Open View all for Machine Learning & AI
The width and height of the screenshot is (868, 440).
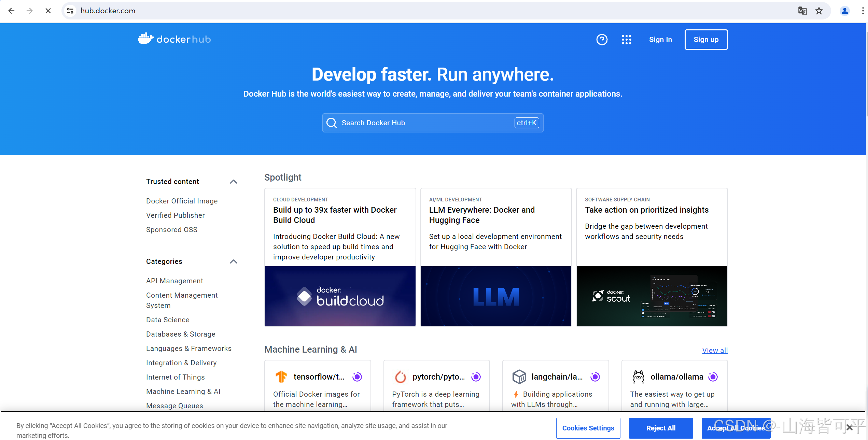coord(715,350)
